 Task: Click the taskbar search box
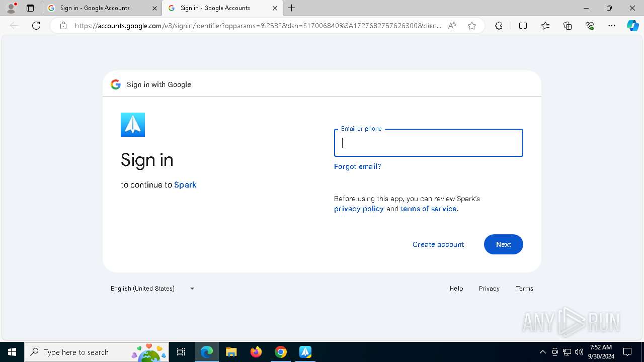tap(97, 352)
